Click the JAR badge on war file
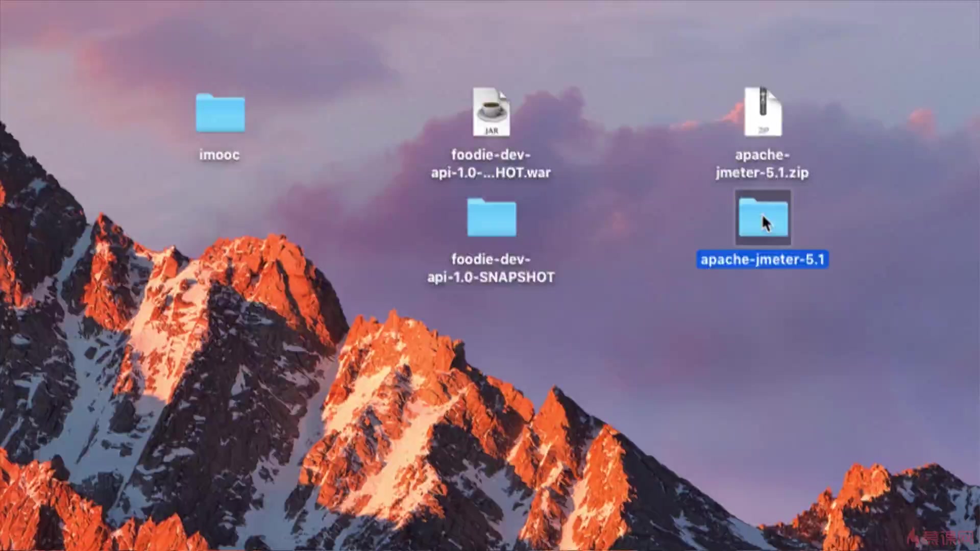The image size is (980, 551). point(491,131)
